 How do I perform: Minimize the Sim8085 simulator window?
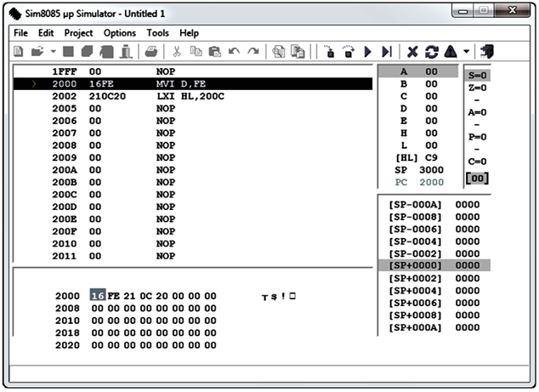tap(462, 11)
